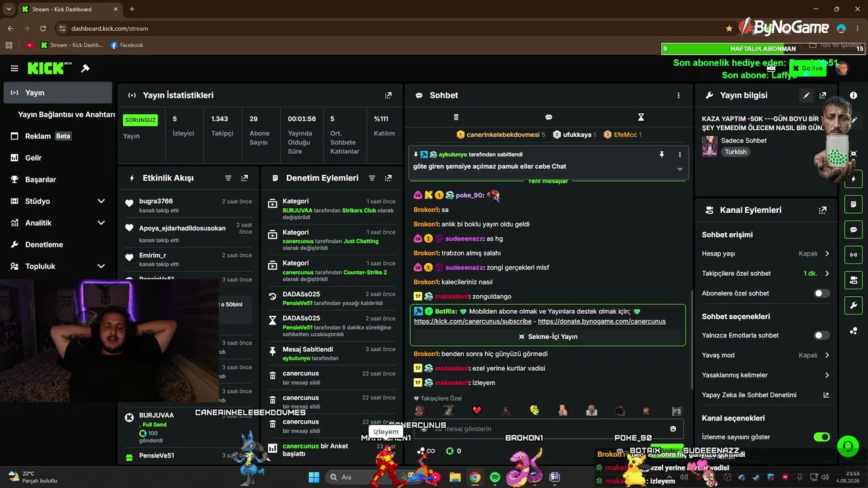Open Yasaklanmış kelimeler list
The width and height of the screenshot is (868, 488).
(766, 375)
